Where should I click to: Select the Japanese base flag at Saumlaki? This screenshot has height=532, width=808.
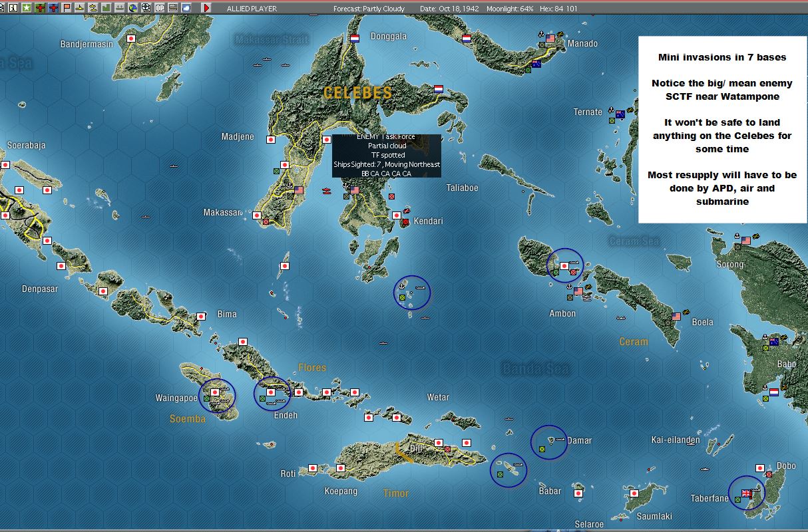pyautogui.click(x=634, y=493)
